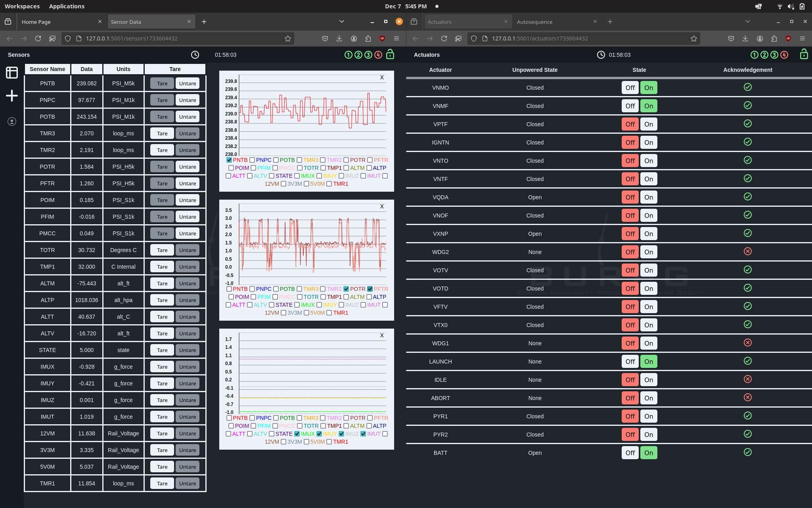Open the clock icon in Actuators header
Screen dimensions: 812x508
coord(601,55)
